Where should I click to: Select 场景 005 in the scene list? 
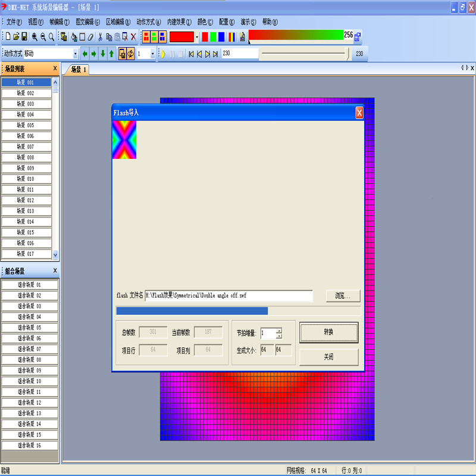(26, 126)
